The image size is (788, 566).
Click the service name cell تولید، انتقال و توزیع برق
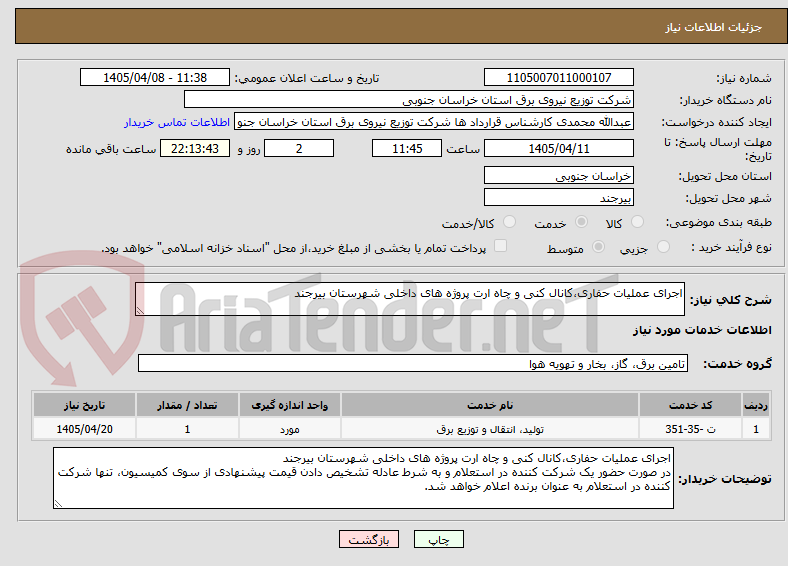click(489, 429)
